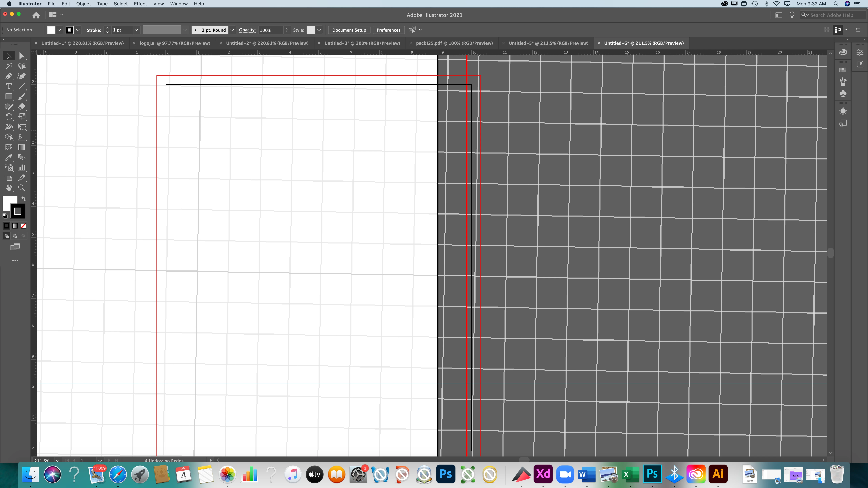Select the Magic Wand tool
The width and height of the screenshot is (868, 488).
[x=9, y=66]
